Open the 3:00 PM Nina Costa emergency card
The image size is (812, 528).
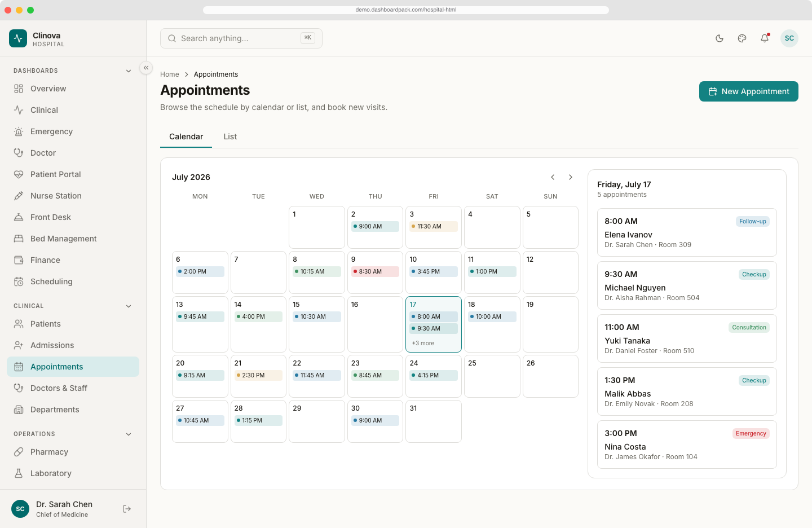[687, 445]
